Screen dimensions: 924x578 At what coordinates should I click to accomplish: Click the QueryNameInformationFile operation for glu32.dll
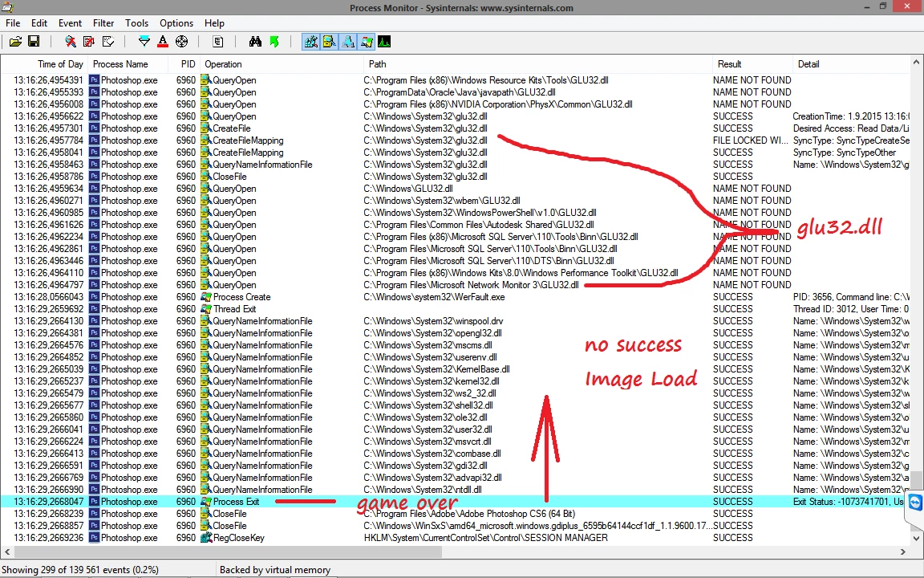tap(262, 164)
